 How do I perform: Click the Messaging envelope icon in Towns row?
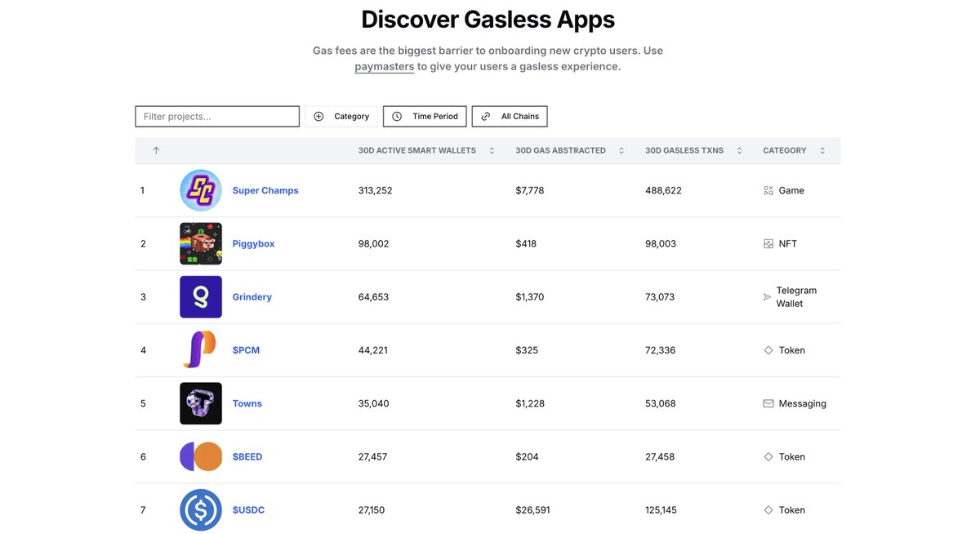point(768,403)
